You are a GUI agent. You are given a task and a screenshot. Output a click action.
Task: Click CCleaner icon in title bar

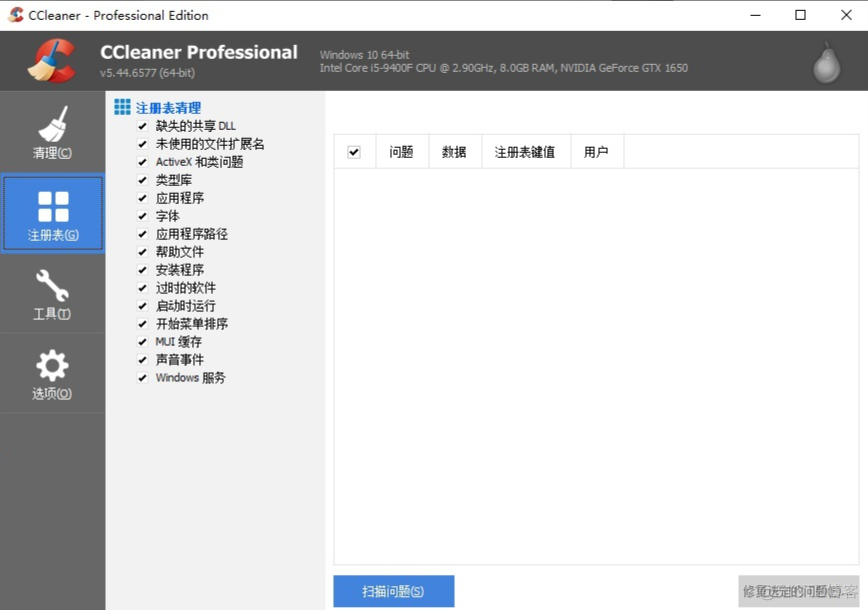16,15
